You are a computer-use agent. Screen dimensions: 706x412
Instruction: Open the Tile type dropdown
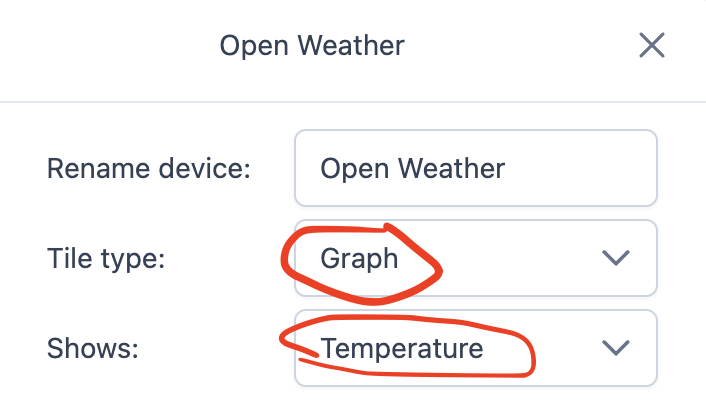point(476,258)
